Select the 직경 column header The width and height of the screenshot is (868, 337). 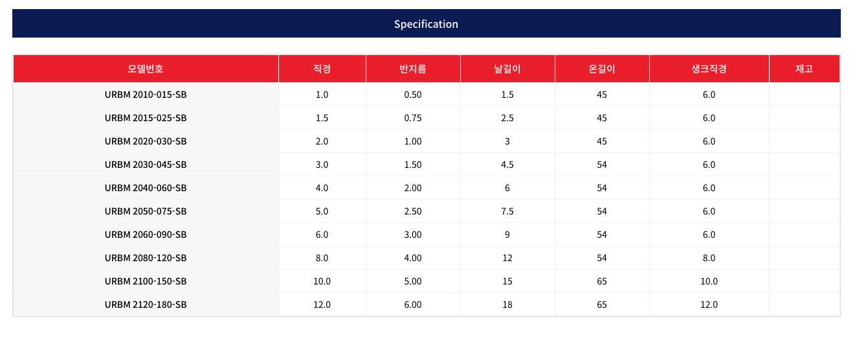(322, 69)
